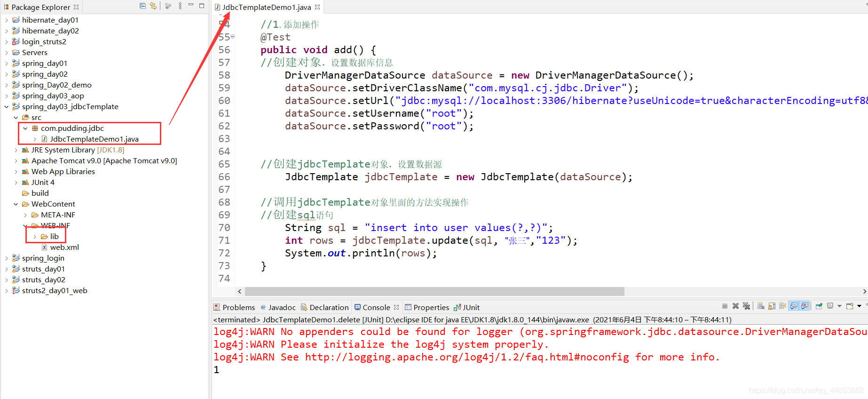Screen dimensions: 868x399
Task: Open Package Explorer view menu (three dots)
Action: [180, 6]
